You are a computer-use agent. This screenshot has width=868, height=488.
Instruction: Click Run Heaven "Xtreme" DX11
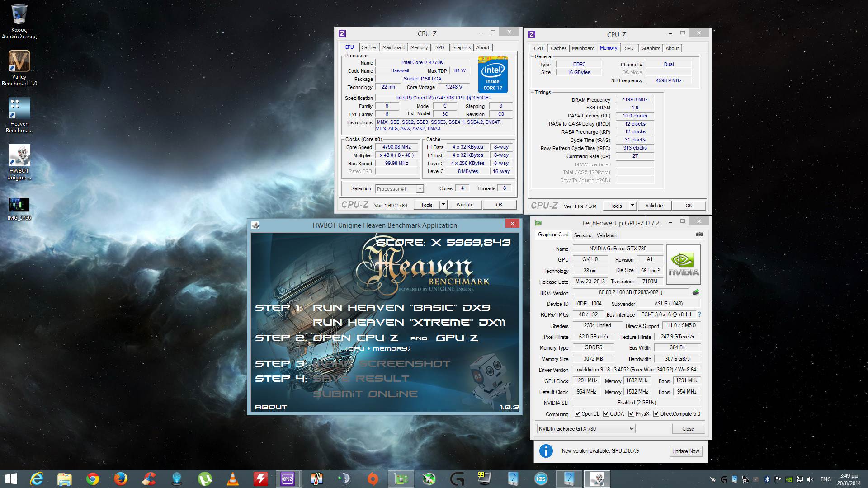[409, 323]
